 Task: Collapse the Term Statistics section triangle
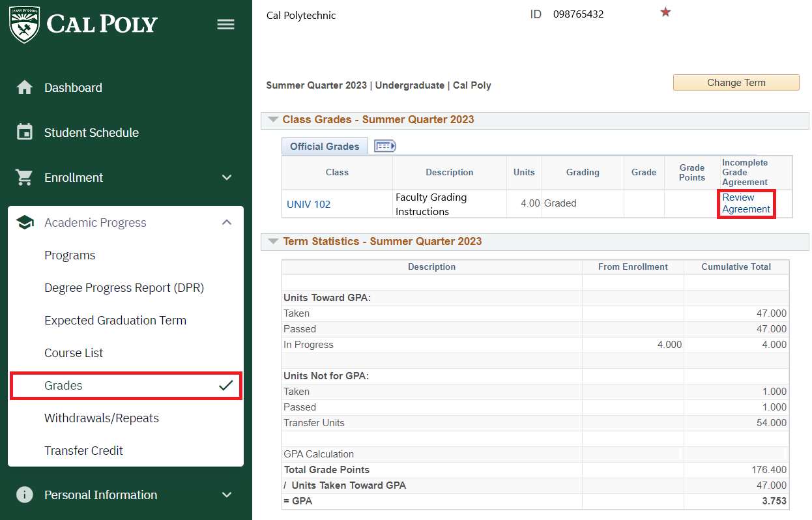click(273, 242)
